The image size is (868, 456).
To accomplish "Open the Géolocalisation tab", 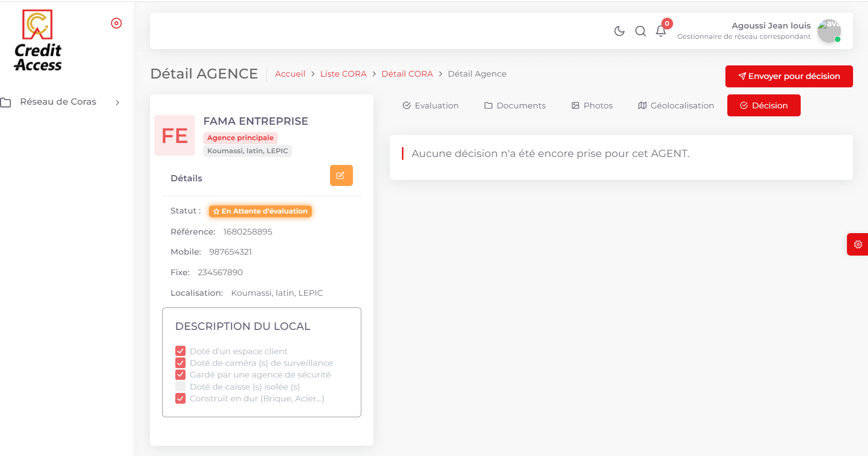I will (676, 106).
